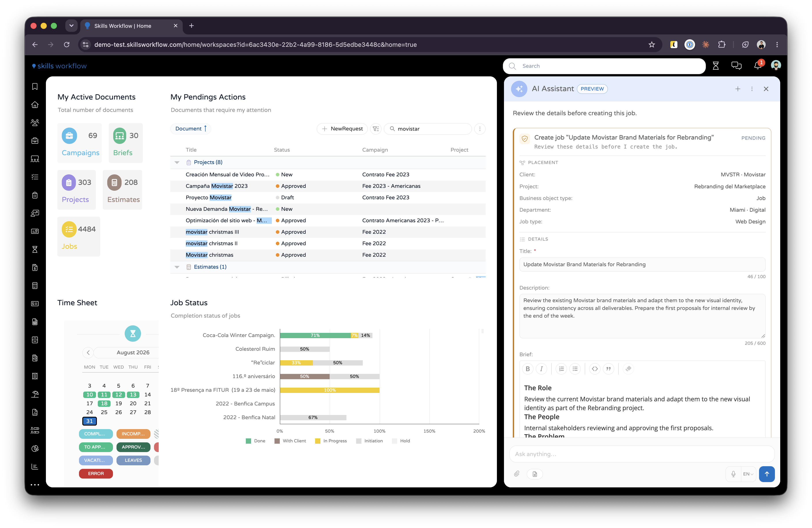Open the Estimates documents card
Image resolution: width=812 pixels, height=528 pixels.
pyautogui.click(x=123, y=189)
